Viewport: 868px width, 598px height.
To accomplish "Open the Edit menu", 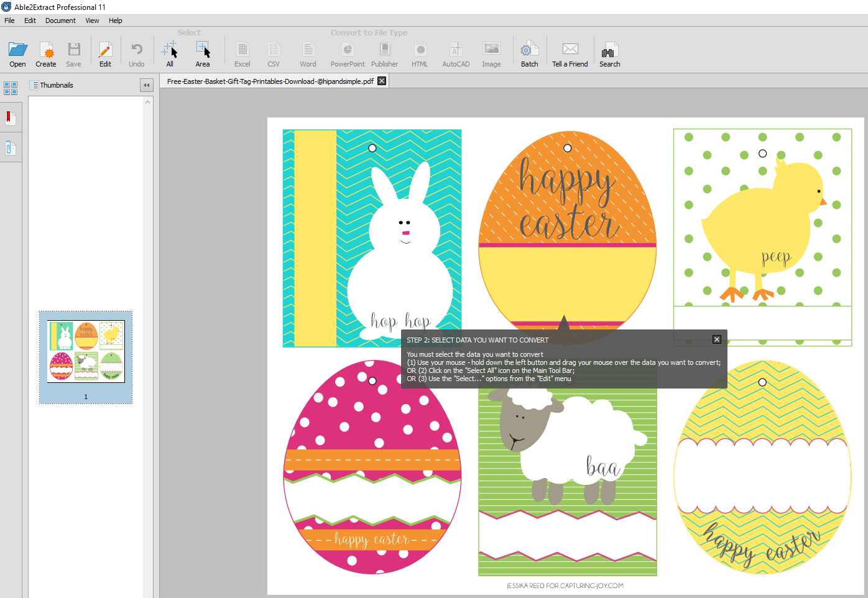I will point(30,21).
